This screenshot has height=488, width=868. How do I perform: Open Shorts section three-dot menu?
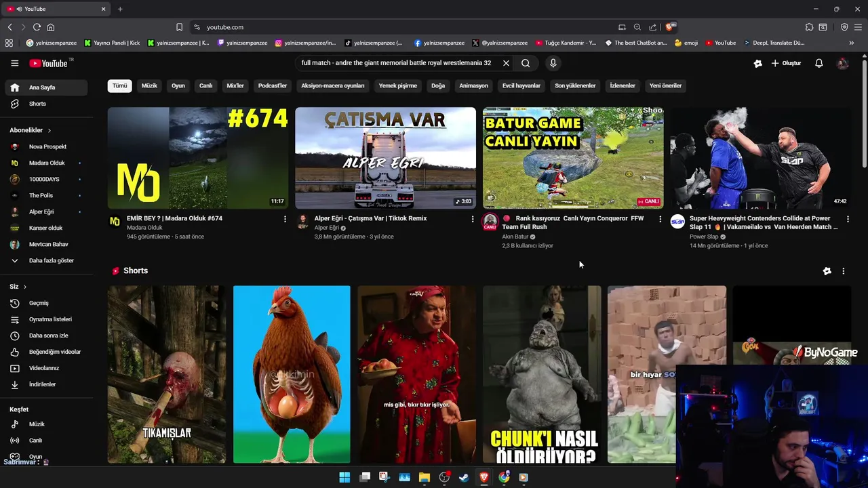point(844,271)
